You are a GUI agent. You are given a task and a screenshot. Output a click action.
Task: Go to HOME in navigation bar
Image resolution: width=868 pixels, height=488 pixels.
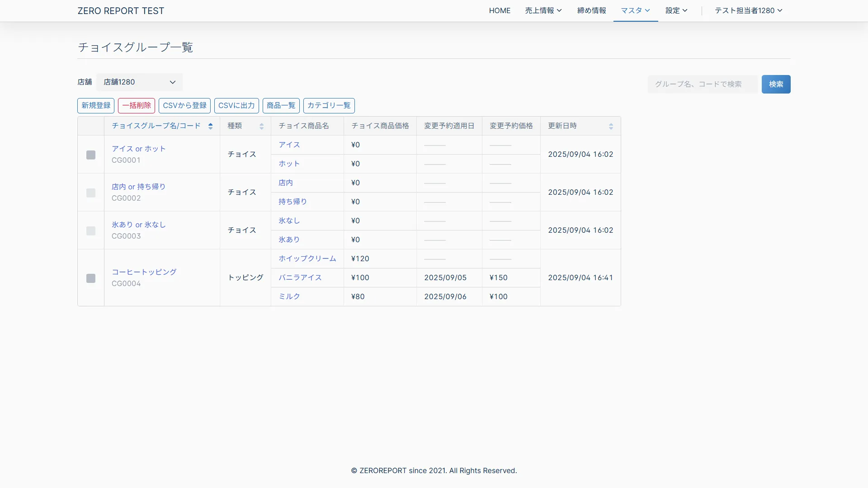[x=500, y=10]
